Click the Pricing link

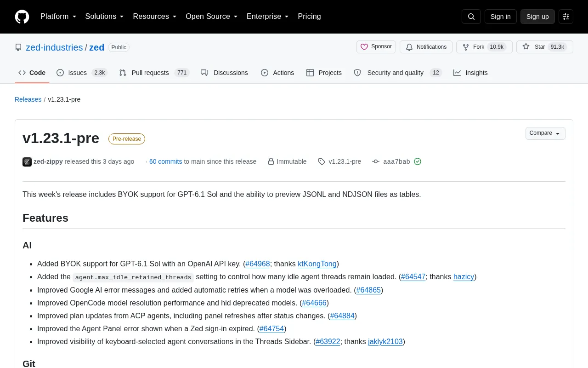[x=309, y=17]
